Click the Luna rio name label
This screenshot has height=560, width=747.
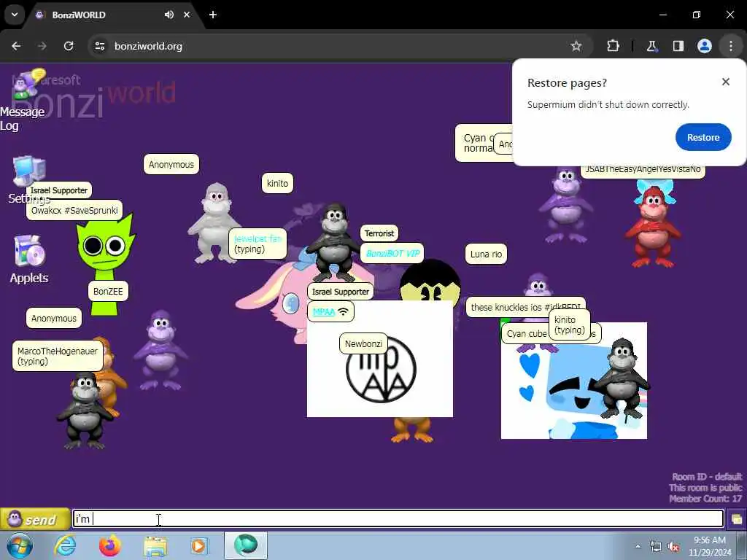click(486, 254)
